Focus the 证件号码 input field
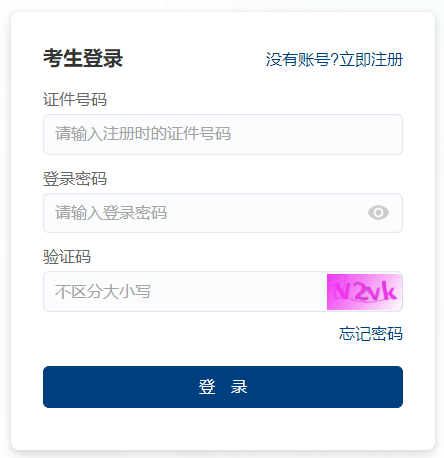 point(223,134)
